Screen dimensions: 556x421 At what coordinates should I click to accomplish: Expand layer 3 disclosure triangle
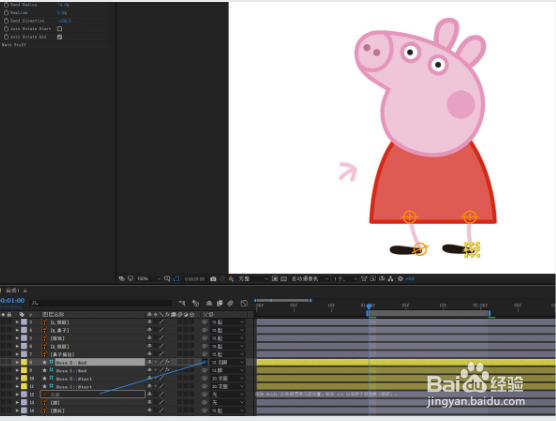[x=17, y=322]
